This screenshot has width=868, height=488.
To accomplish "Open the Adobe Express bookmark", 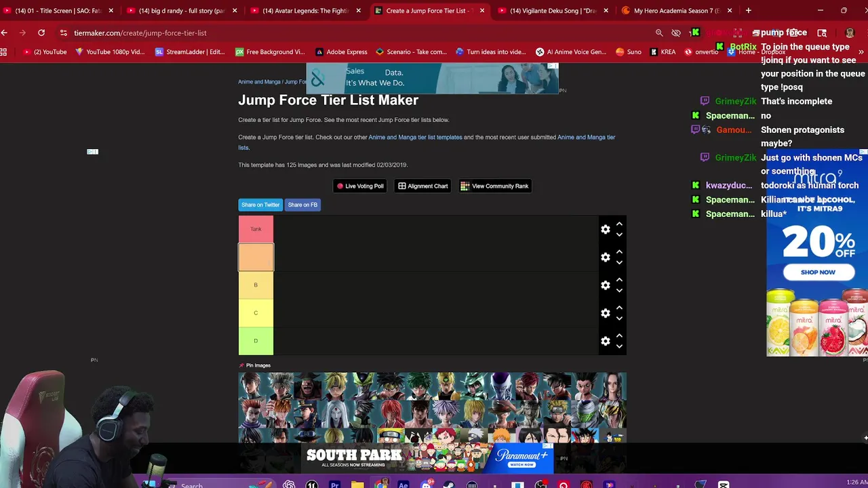I will (341, 52).
